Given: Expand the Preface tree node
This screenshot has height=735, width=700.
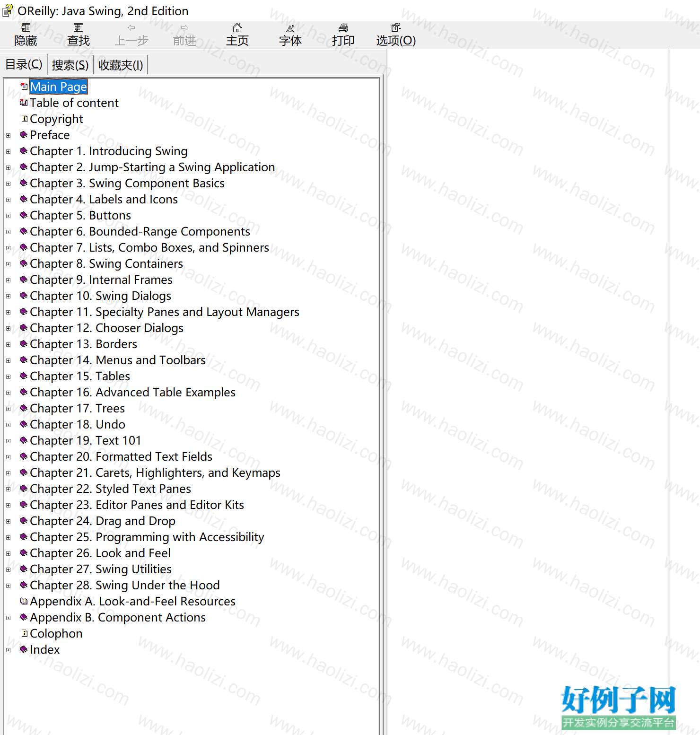Looking at the screenshot, I should click(x=8, y=135).
